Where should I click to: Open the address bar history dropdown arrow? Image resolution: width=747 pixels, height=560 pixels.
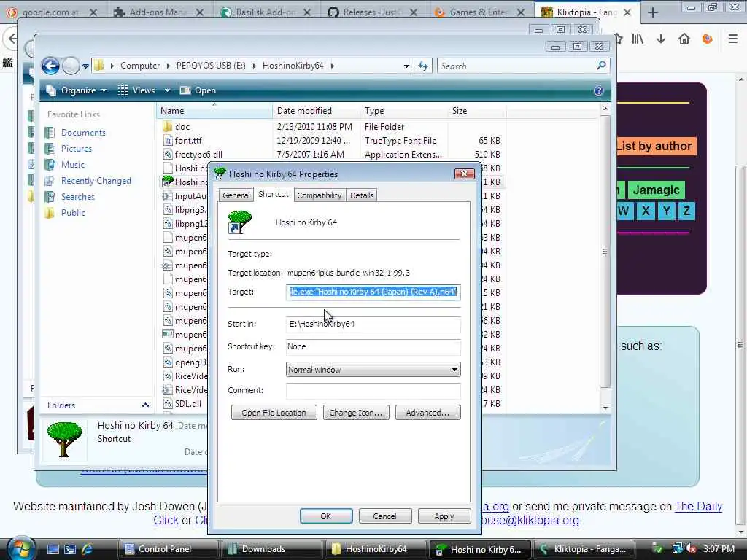click(x=406, y=66)
